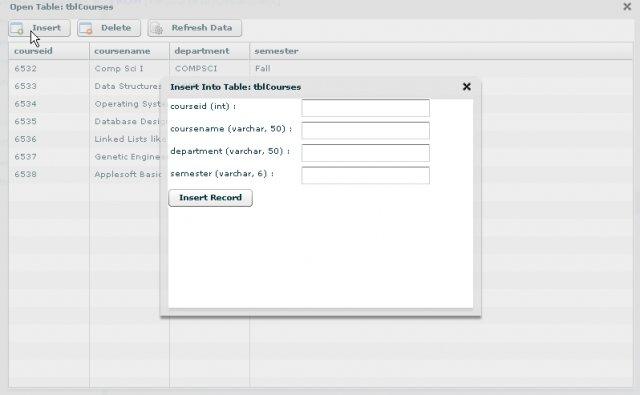This screenshot has height=395, width=640.
Task: Focus the department input field
Action: point(365,153)
